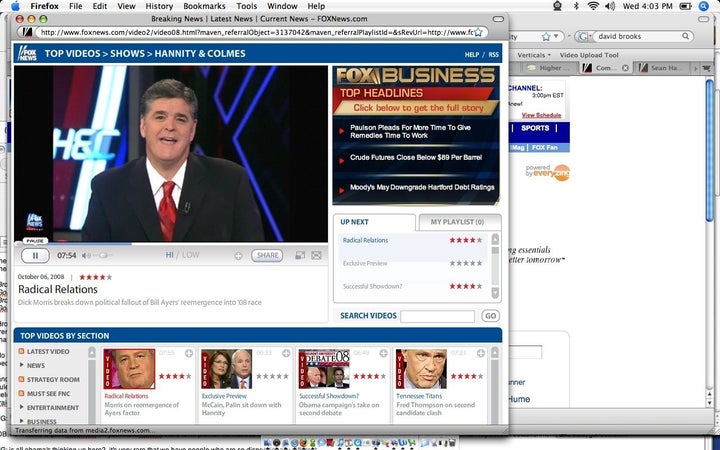Click the URL address bar of popup
The width and height of the screenshot is (720, 450).
(255, 32)
